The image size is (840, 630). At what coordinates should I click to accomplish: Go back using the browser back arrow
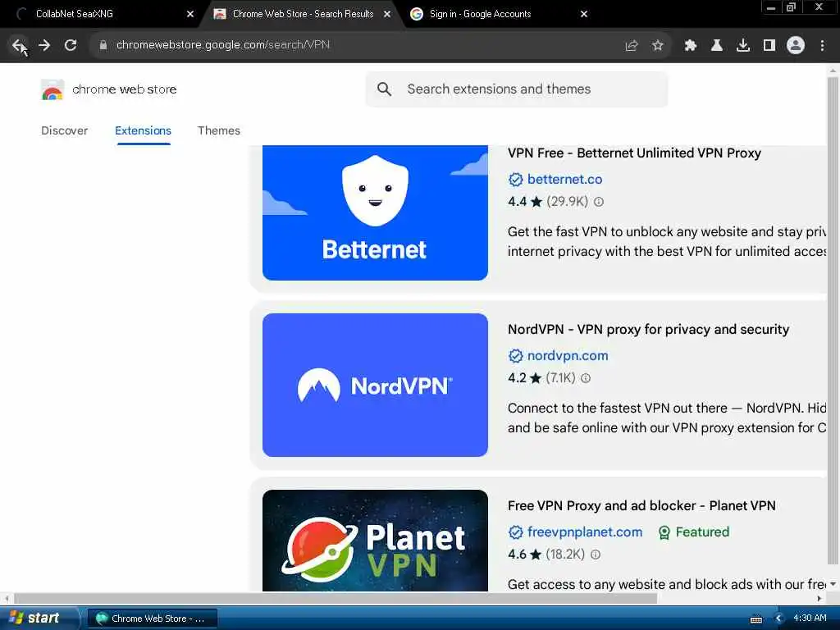coord(18,46)
